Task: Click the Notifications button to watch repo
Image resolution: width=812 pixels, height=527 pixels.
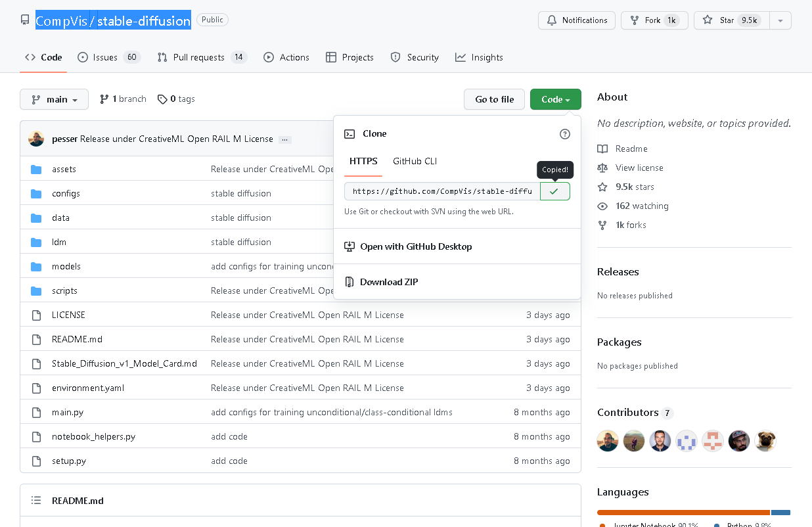Action: click(x=576, y=20)
